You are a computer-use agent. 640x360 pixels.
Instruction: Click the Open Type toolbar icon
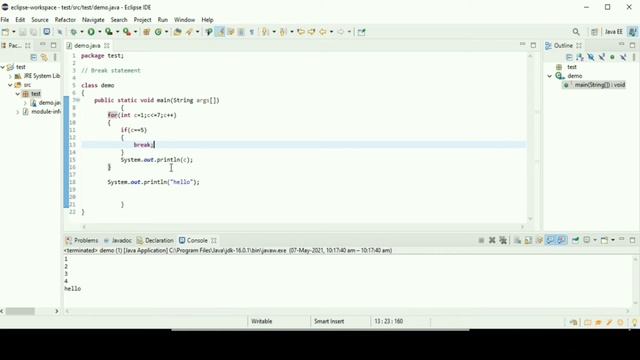tap(177, 32)
